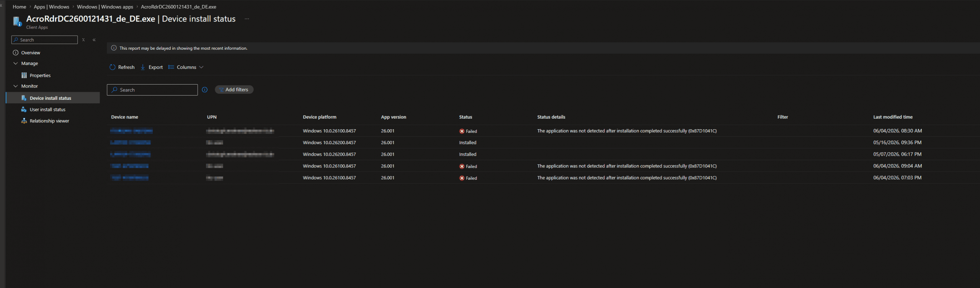
Task: Focus the sidebar Search field
Action: coord(44,40)
